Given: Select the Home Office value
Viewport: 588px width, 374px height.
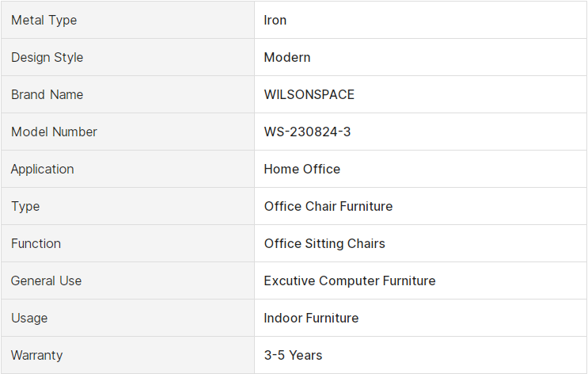Looking at the screenshot, I should (x=302, y=169).
